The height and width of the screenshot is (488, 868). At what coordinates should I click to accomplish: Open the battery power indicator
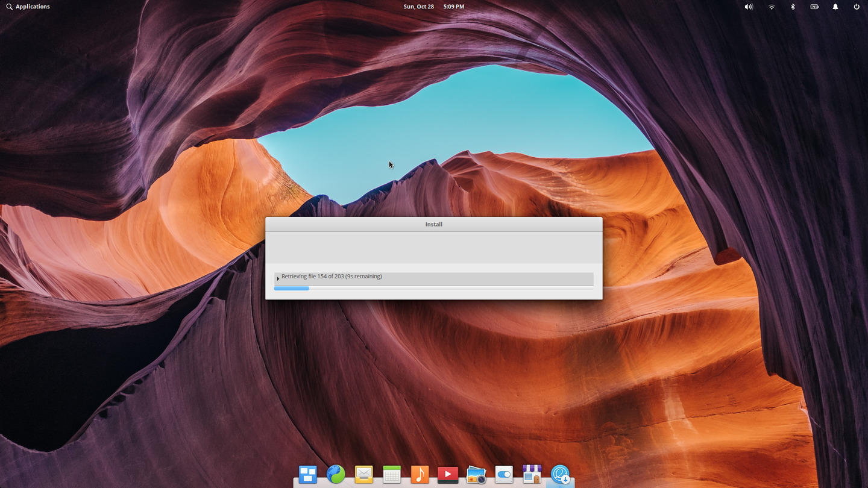point(814,7)
